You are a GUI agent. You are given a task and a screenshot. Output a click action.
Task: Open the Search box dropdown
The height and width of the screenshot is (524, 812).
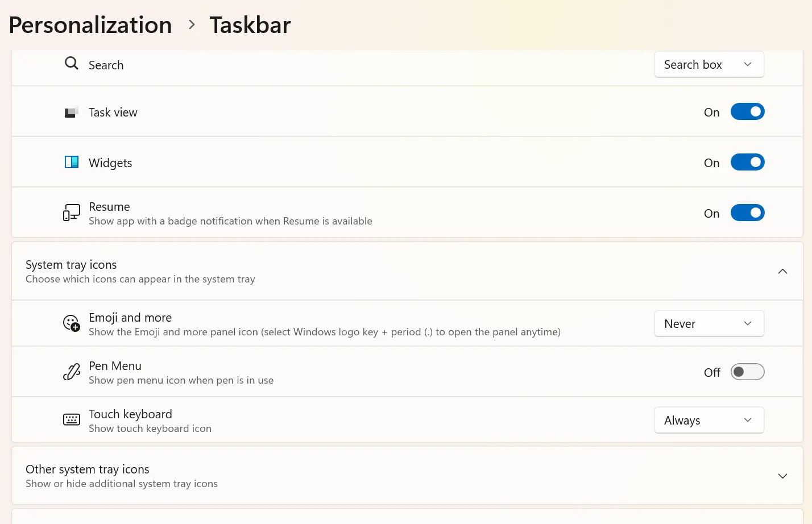[x=709, y=65]
